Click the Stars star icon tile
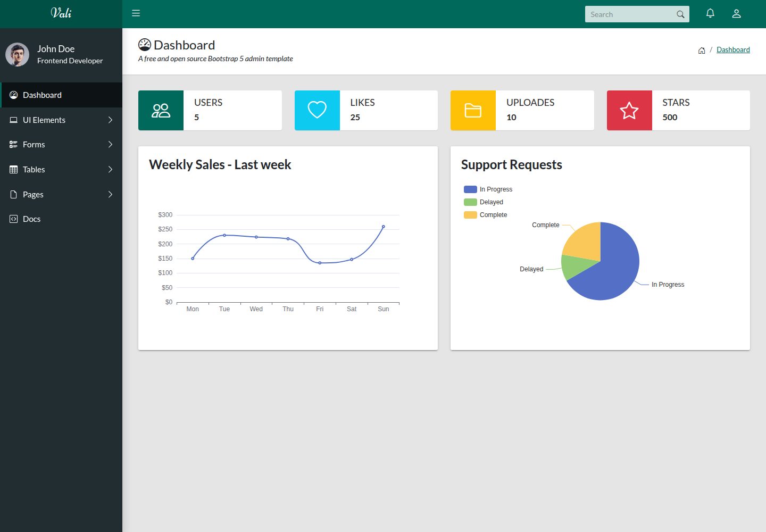Screen dimensions: 766x532 click(629, 110)
